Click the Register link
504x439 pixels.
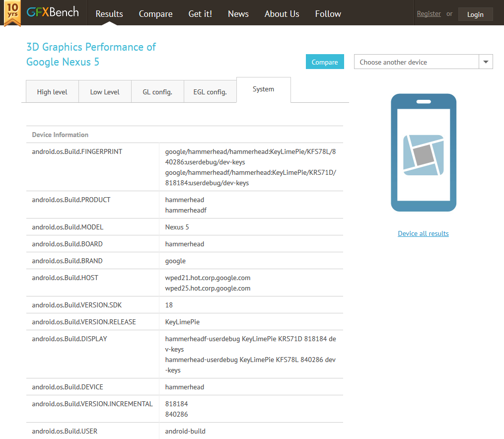429,14
